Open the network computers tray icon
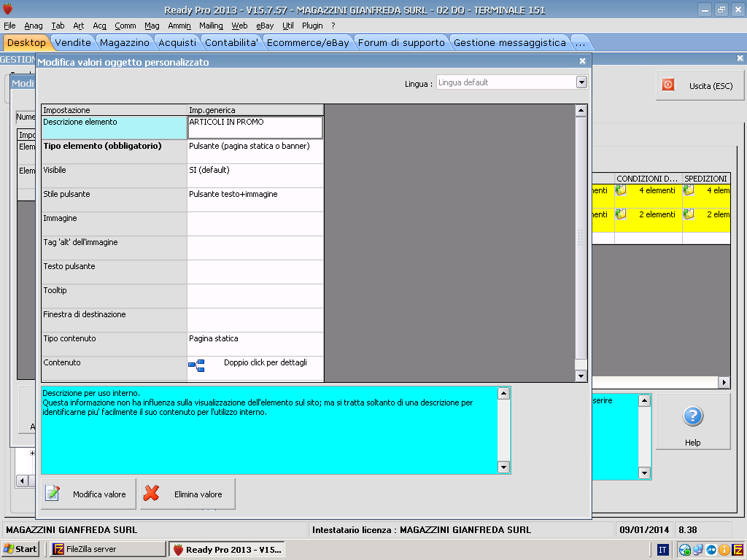Viewport: 747px width, 560px height. pyautogui.click(x=698, y=550)
